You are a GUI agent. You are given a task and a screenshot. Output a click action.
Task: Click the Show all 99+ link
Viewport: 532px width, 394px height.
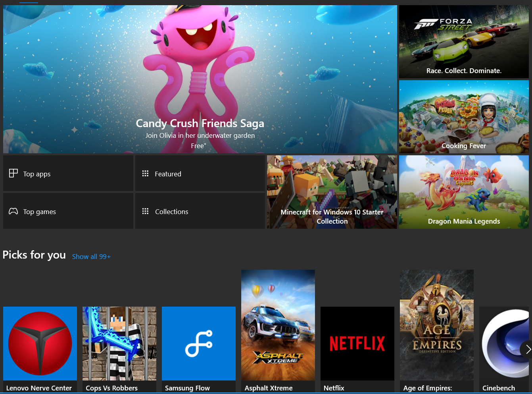(91, 257)
